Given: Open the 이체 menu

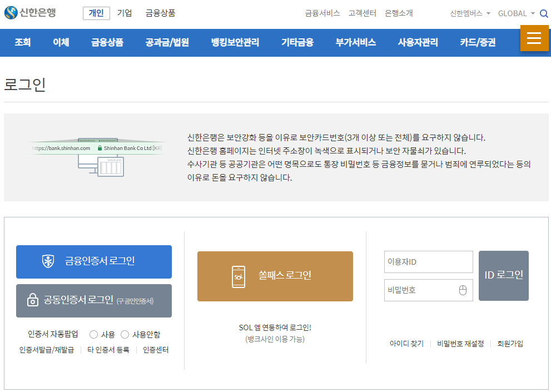Looking at the screenshot, I should 61,42.
